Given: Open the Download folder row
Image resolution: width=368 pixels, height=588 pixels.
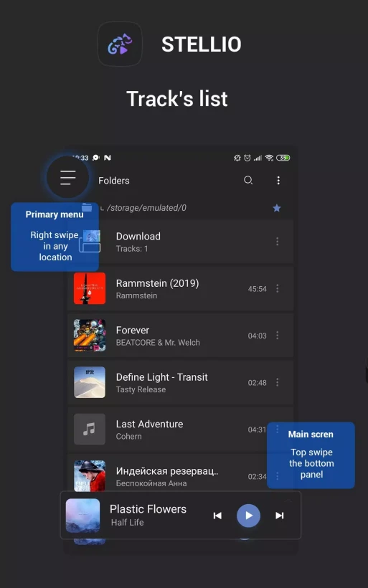Looking at the screenshot, I should coord(181,242).
